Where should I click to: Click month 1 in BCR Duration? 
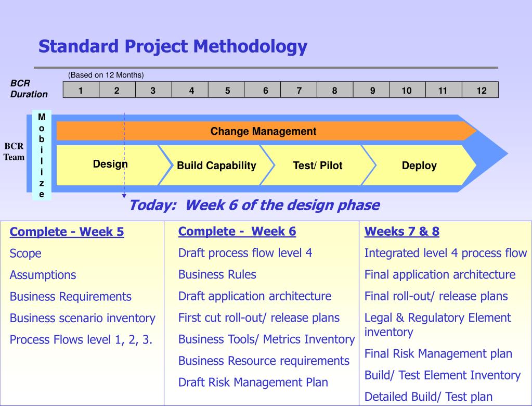click(x=81, y=90)
